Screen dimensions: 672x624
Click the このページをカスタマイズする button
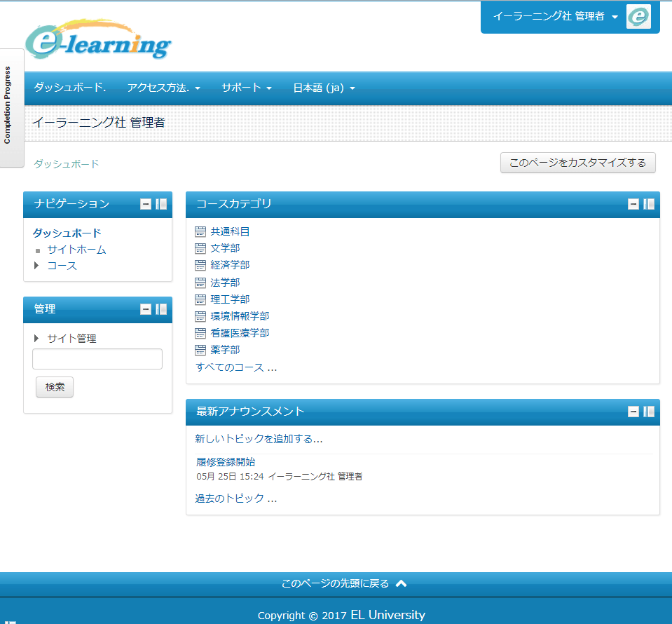tap(577, 162)
